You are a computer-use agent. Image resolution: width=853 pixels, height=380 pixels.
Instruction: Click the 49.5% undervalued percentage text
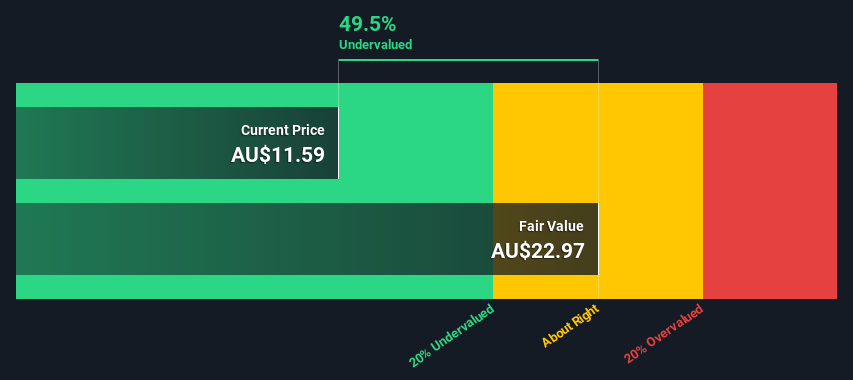367,24
